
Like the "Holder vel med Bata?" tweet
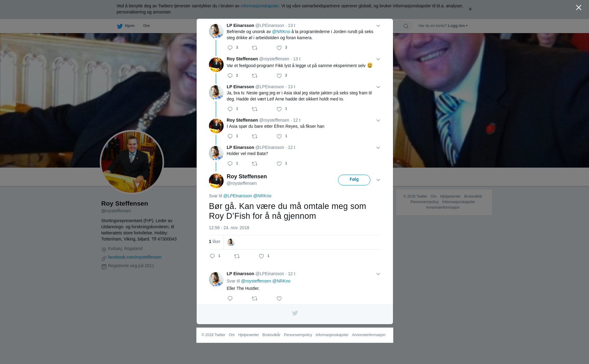coord(279,164)
